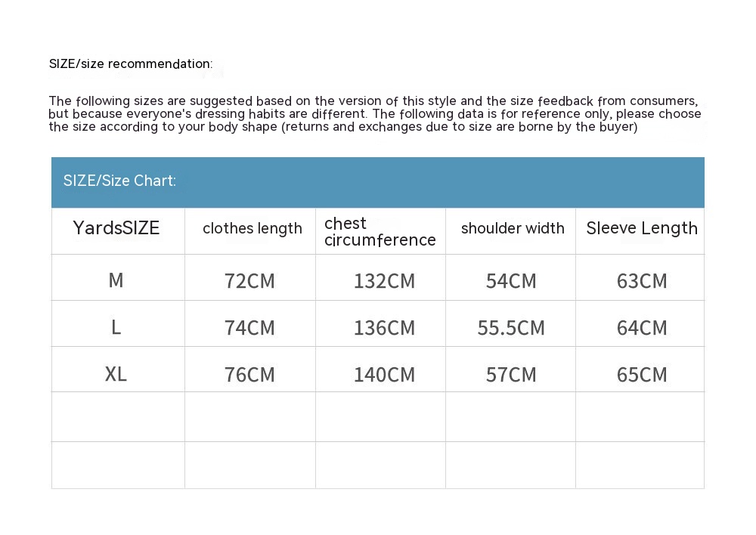This screenshot has width=756, height=535.
Task: Select the 140CM chest value for XL
Action: coord(384,375)
